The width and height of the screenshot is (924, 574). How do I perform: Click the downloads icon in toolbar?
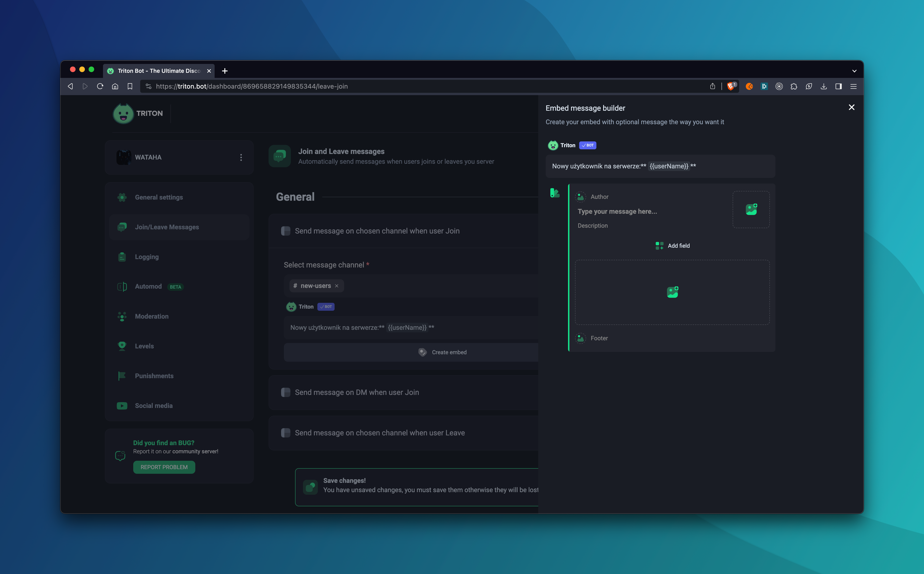point(824,87)
